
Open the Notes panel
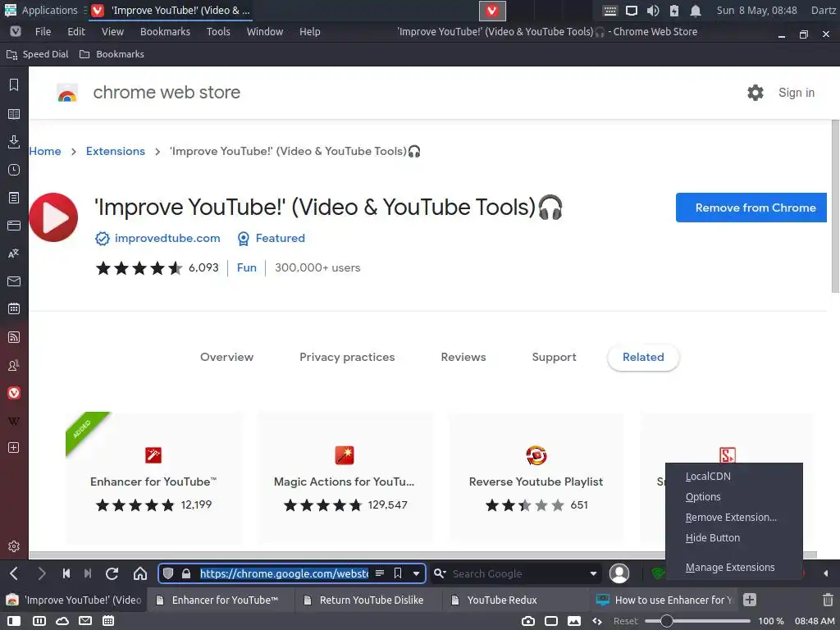14,198
